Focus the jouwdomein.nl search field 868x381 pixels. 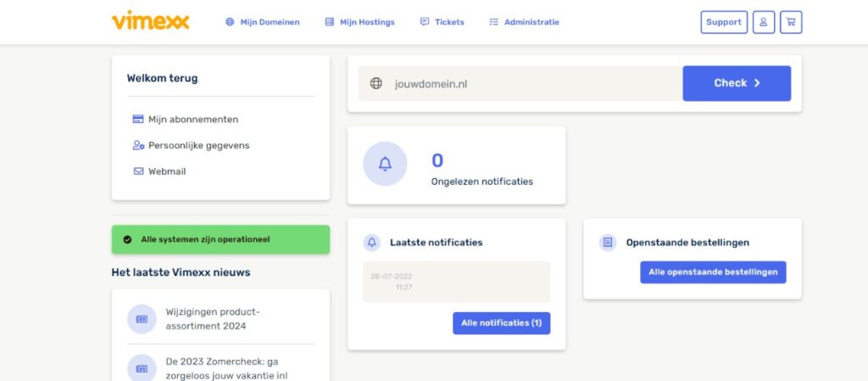click(x=534, y=84)
